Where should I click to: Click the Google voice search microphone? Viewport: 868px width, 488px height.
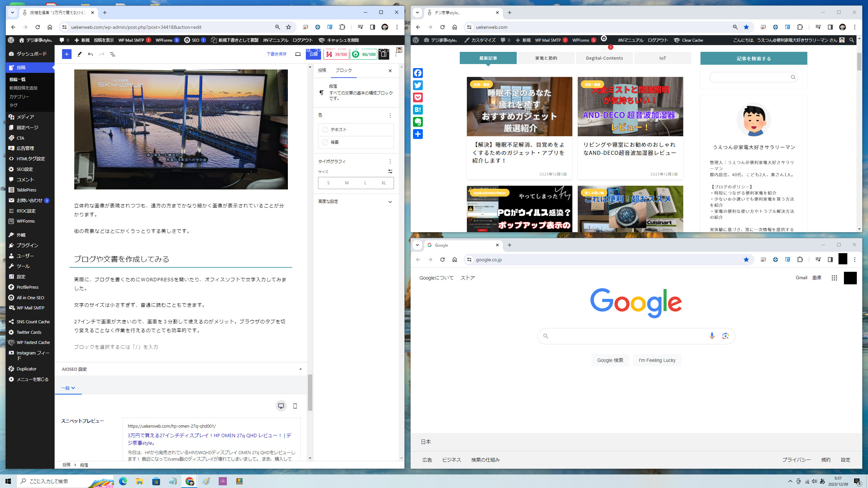[712, 336]
